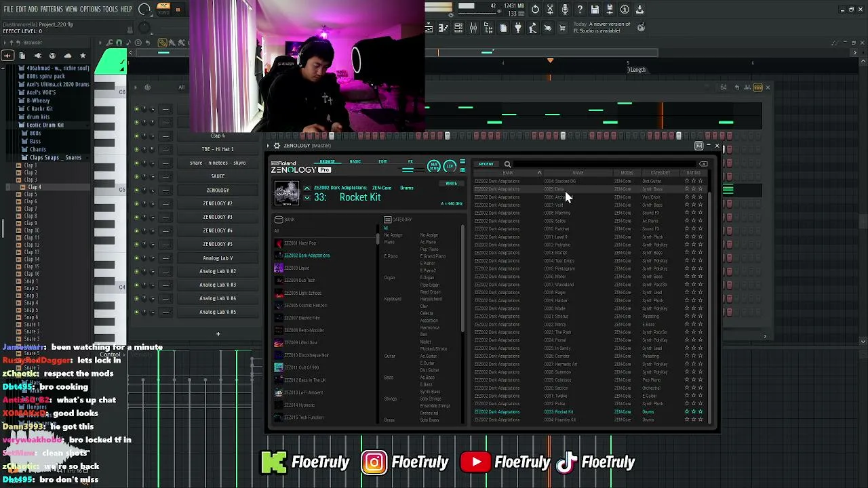Mute the SAUCE channel
Image resolution: width=868 pixels, height=488 pixels.
(136, 176)
